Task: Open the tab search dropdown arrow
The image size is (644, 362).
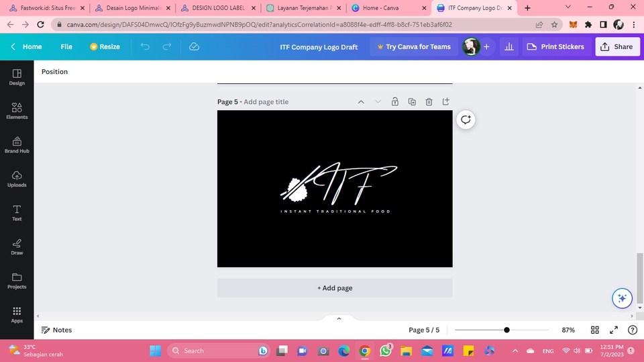Action: click(568, 7)
